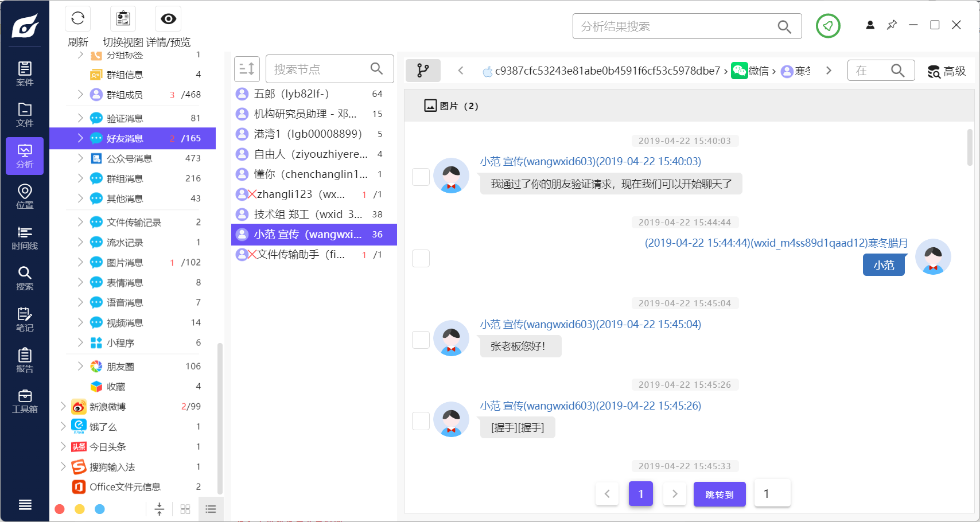
Task: Click the 分析结果搜索 search field
Action: pyautogui.click(x=677, y=26)
